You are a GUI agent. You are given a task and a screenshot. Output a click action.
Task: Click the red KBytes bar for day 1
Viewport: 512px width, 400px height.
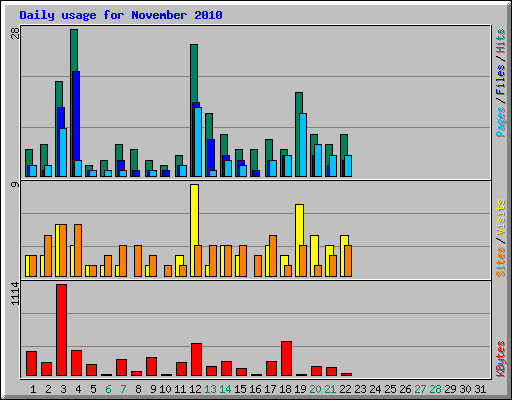(32, 363)
